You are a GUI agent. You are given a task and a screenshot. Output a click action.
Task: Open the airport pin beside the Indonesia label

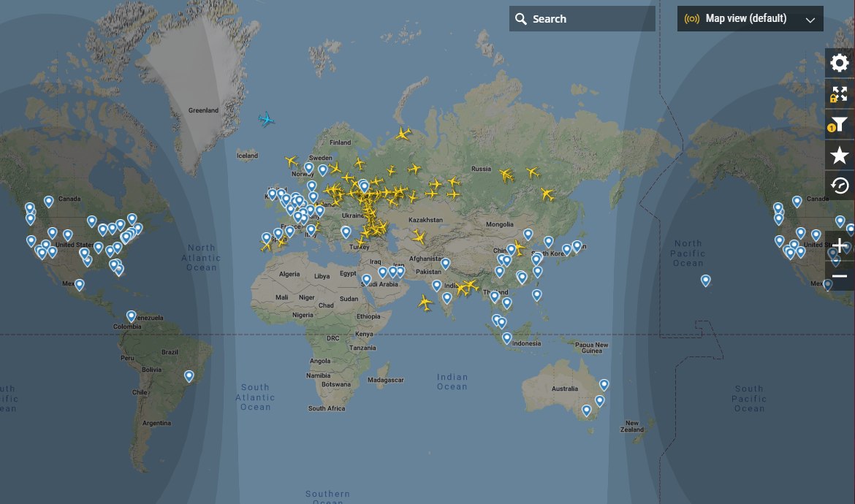(x=506, y=338)
